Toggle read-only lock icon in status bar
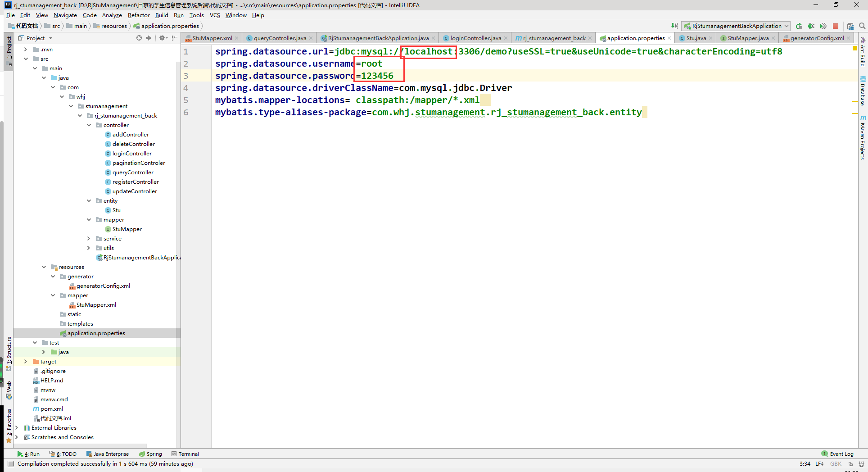This screenshot has height=472, width=868. pyautogui.click(x=850, y=464)
